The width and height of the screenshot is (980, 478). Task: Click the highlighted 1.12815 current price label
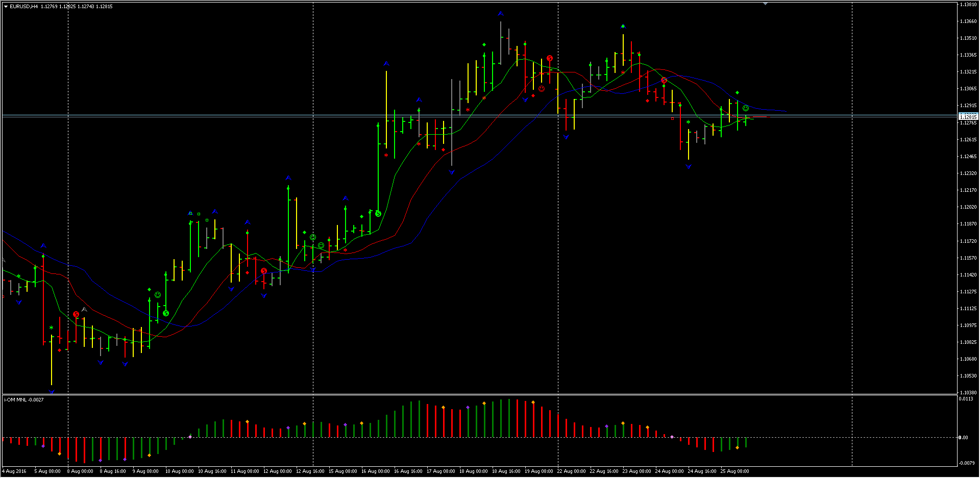click(x=968, y=117)
